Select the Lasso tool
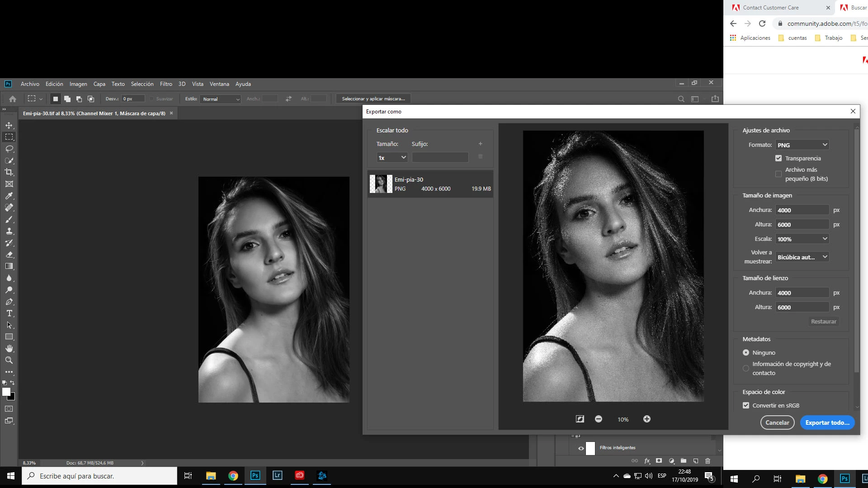This screenshot has height=488, width=868. (9, 149)
